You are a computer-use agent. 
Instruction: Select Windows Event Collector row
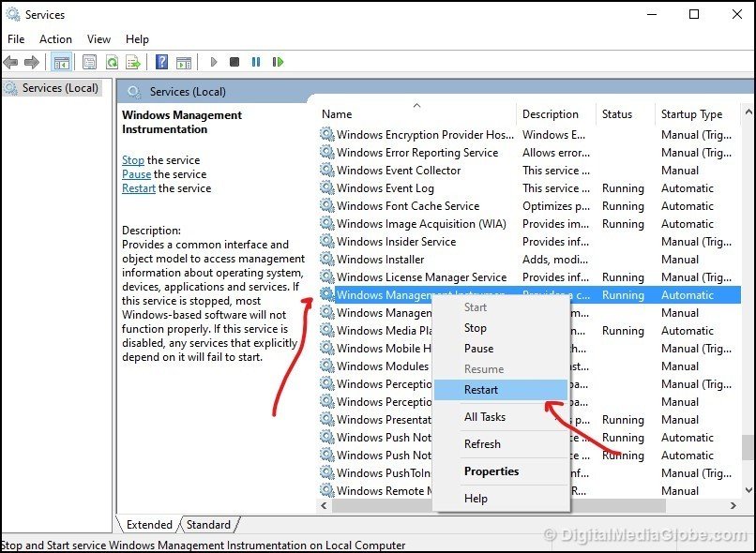[529, 170]
